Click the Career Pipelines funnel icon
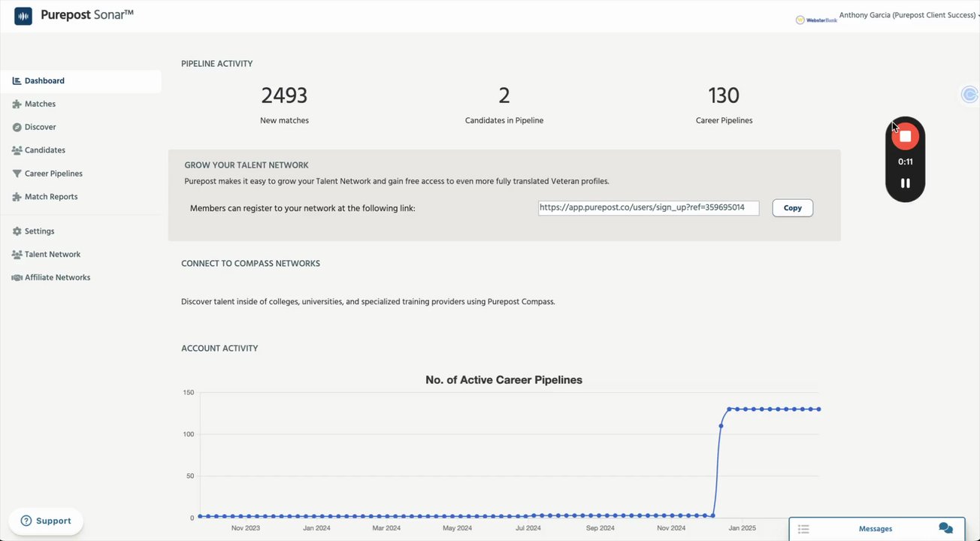Image resolution: width=980 pixels, height=541 pixels. coord(17,174)
